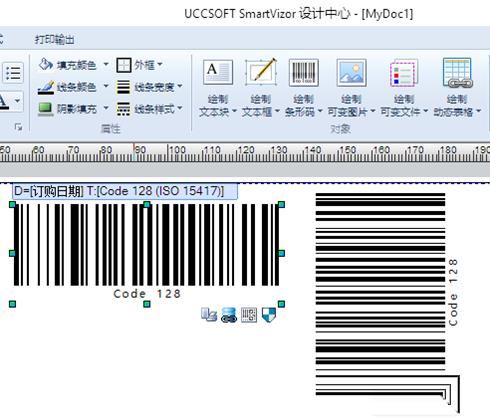Click the database link icon below the barcode
This screenshot has width=490, height=418.
pyautogui.click(x=229, y=315)
